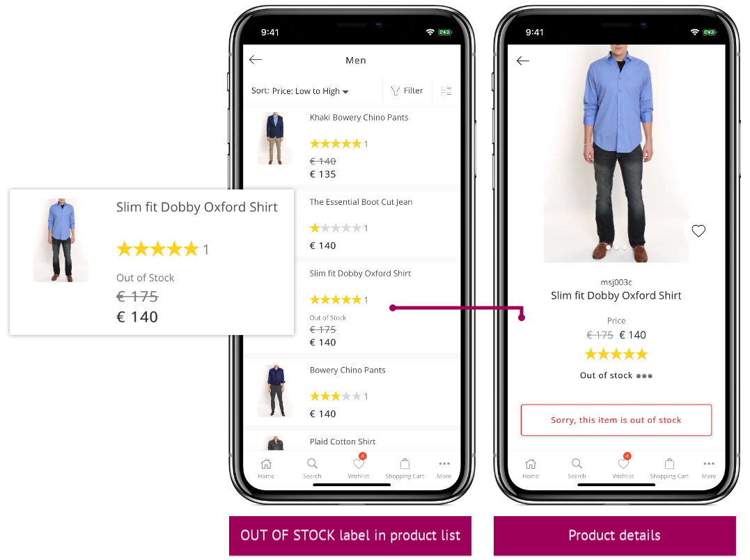Open Shopping Cart in left phone

pos(405,469)
